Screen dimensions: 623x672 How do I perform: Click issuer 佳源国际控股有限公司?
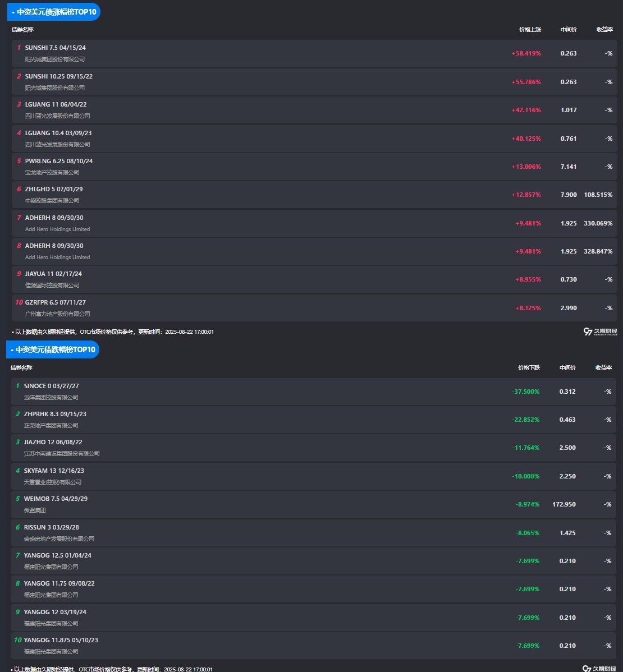click(52, 285)
